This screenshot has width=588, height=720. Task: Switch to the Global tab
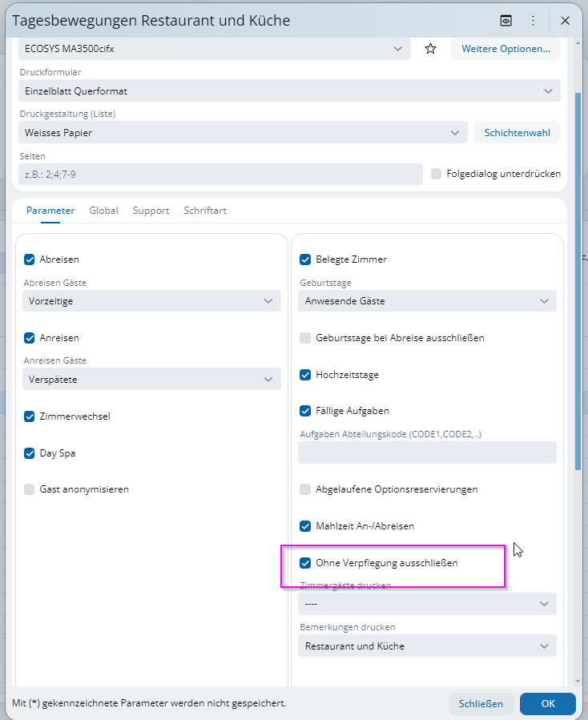104,211
